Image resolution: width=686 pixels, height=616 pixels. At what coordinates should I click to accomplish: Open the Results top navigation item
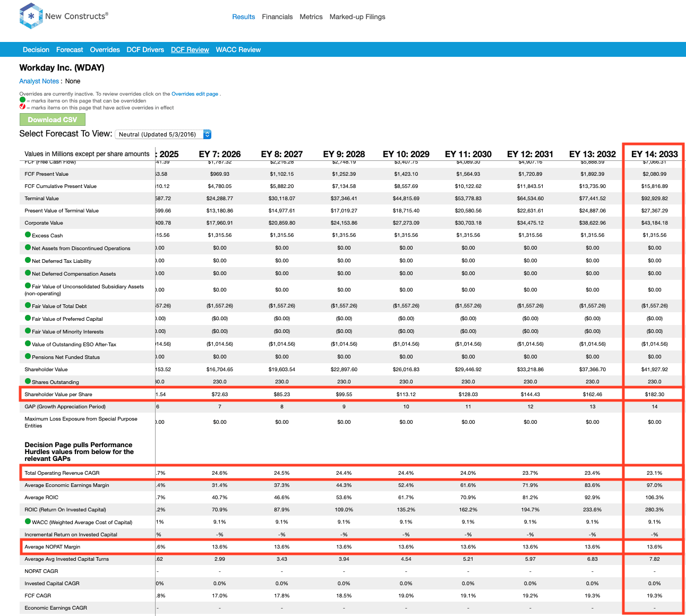(x=244, y=17)
